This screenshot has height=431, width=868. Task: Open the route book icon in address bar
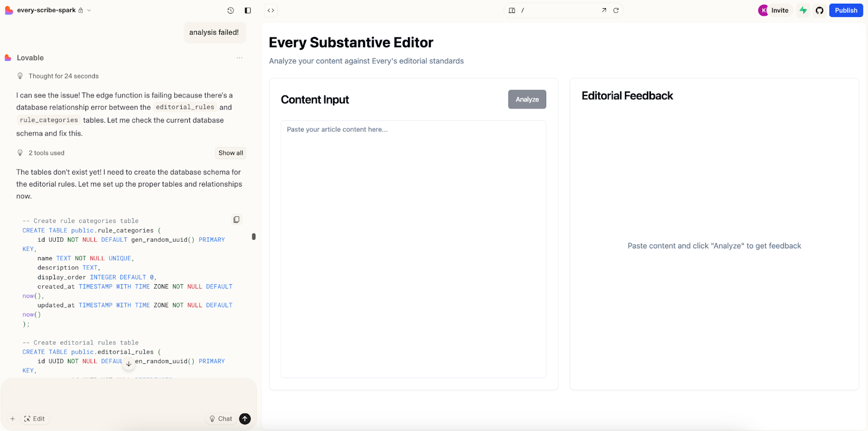click(512, 10)
